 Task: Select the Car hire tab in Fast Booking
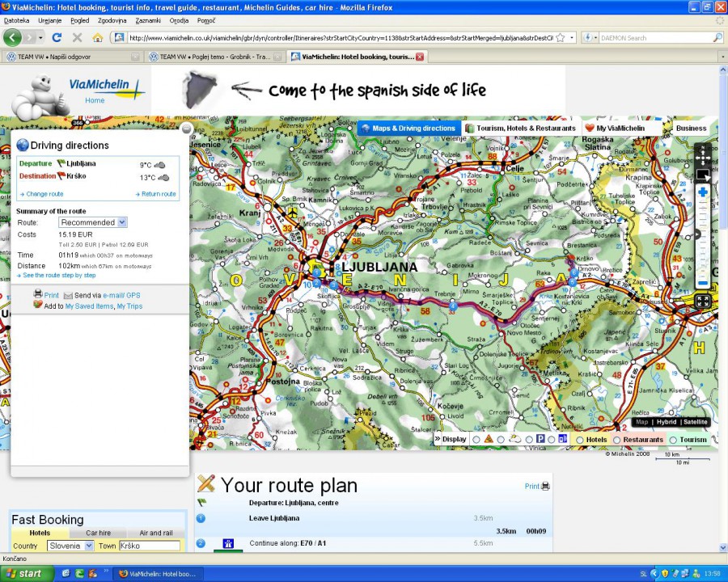(x=99, y=533)
